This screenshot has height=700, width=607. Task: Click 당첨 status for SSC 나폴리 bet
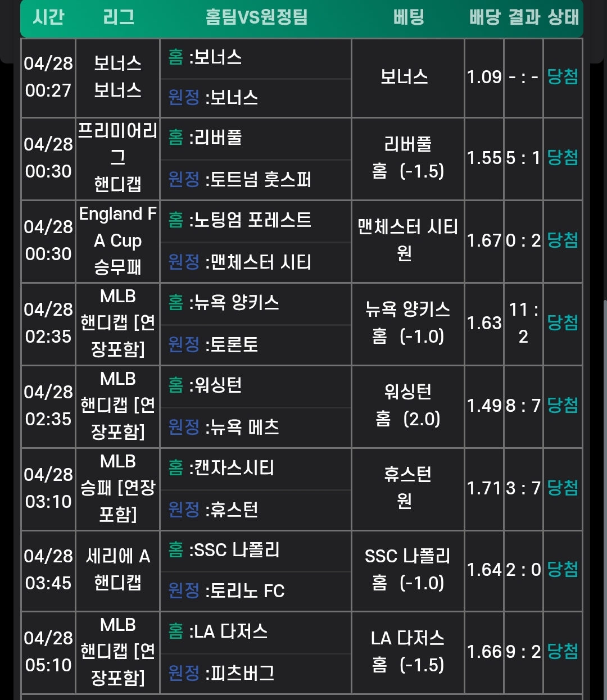(x=563, y=570)
